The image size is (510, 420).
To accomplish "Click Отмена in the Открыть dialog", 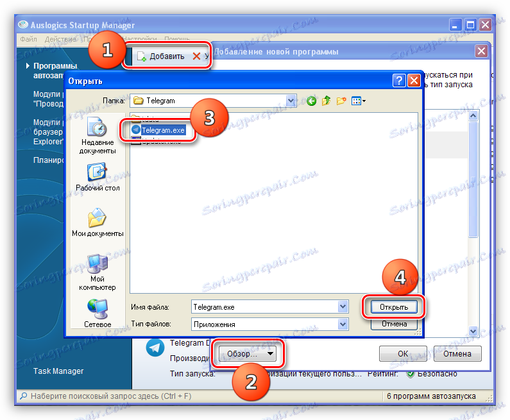I will tap(394, 324).
